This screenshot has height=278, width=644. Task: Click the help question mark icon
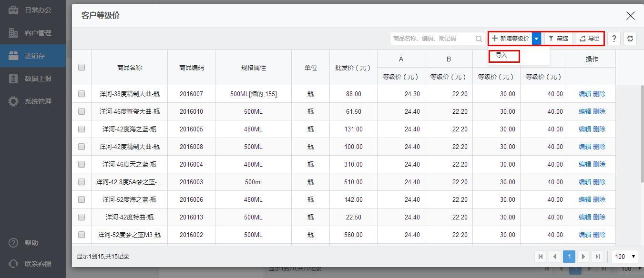614,39
